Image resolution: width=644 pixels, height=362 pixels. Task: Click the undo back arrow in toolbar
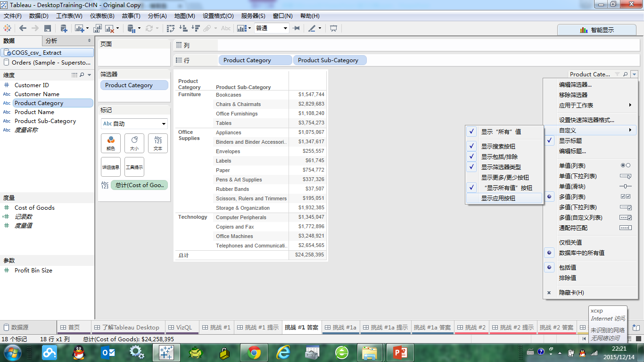point(23,28)
